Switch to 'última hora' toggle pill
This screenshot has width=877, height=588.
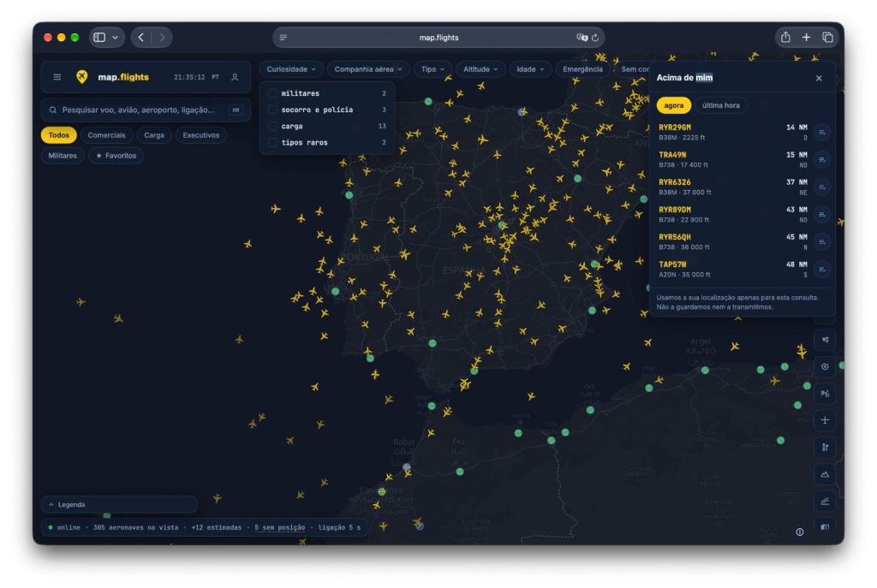click(x=720, y=105)
